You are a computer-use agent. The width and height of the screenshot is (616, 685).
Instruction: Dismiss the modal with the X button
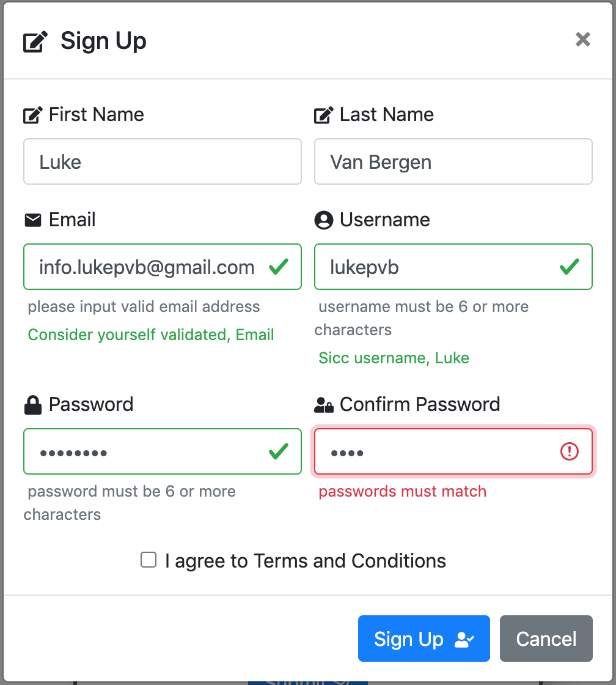582,39
